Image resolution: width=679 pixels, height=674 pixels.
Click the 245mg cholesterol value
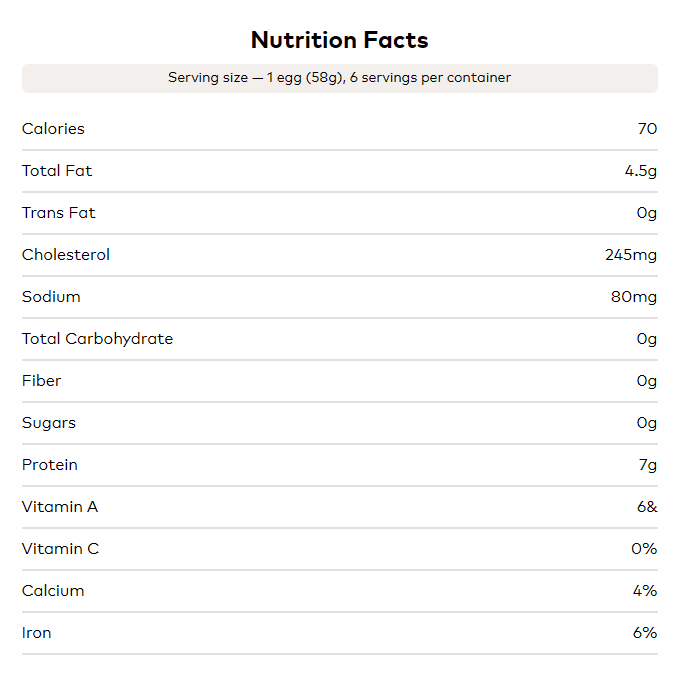pyautogui.click(x=631, y=255)
